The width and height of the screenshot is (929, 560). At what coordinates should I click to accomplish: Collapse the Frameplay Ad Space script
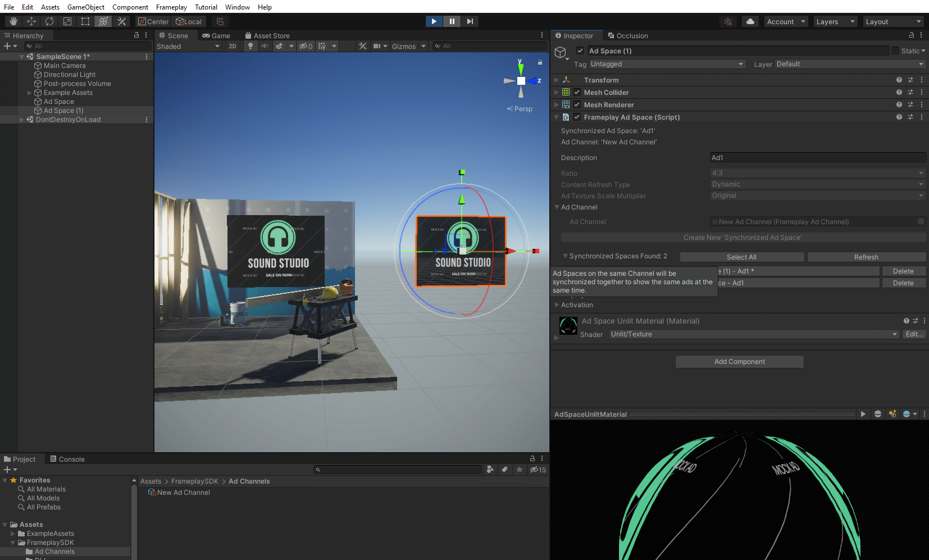click(557, 117)
